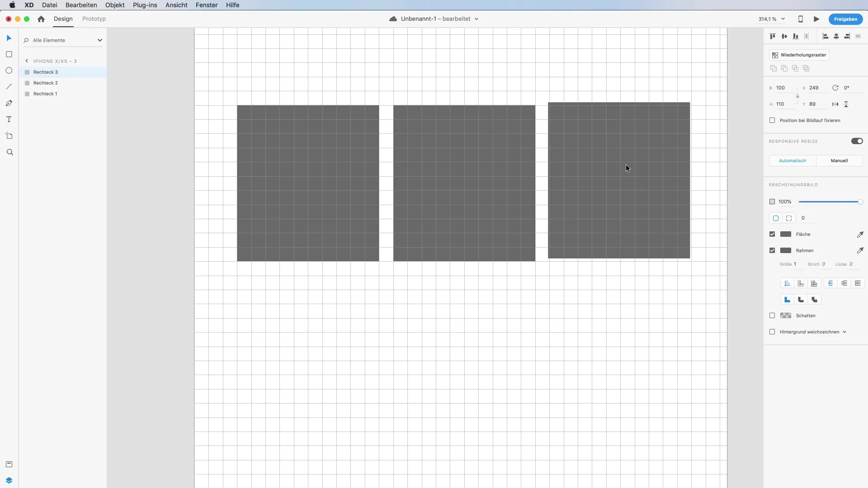Toggle the aspect ratio lock
Viewport: 868px width, 488px height.
pos(797,96)
